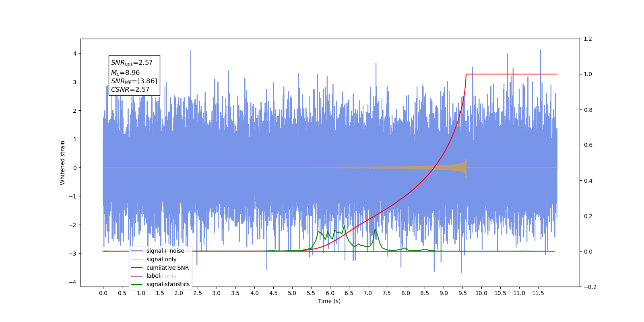Click the blue signal+noise legend line sample
This screenshot has height=322, width=644.
137,251
